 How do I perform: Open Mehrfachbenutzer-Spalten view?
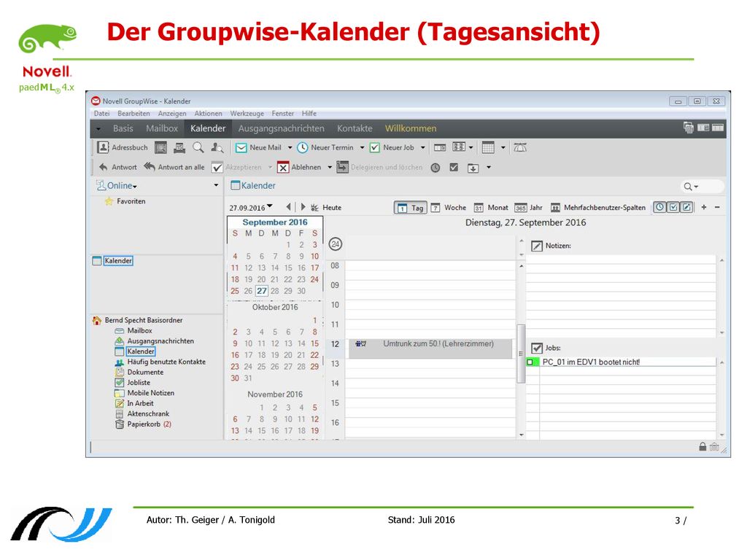click(x=598, y=208)
